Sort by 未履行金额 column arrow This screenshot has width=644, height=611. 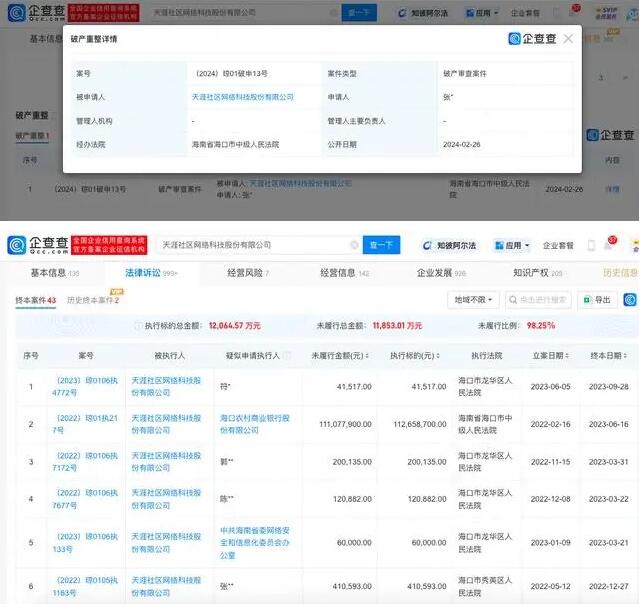pos(369,355)
